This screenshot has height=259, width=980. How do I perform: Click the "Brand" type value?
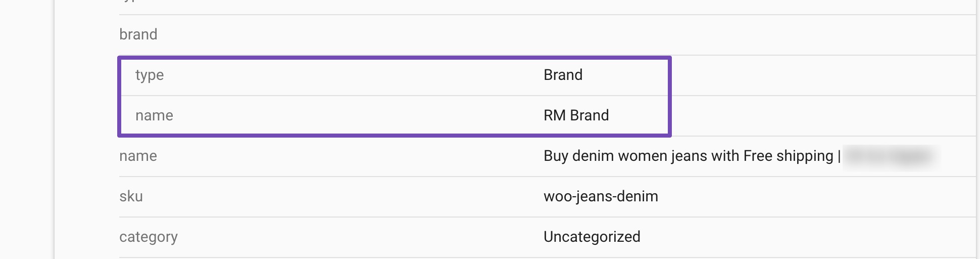[x=563, y=75]
